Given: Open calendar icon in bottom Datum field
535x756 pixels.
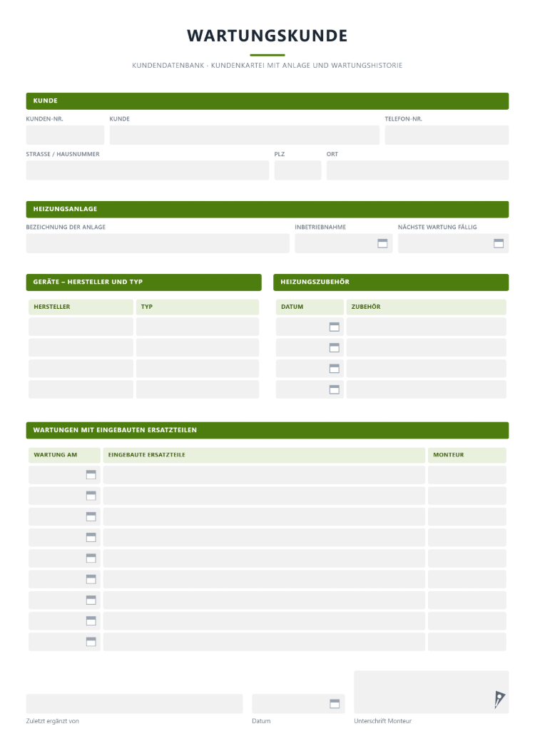Looking at the screenshot, I should click(x=335, y=704).
